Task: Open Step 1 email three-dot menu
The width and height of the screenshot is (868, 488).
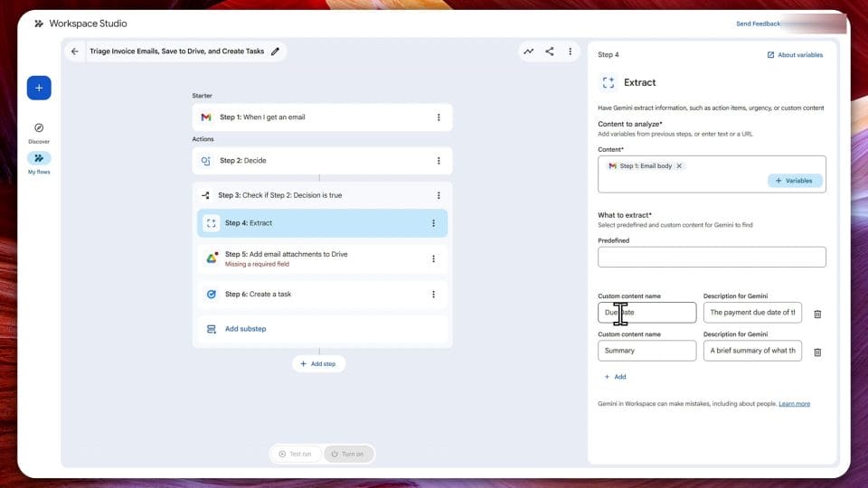Action: click(x=439, y=117)
